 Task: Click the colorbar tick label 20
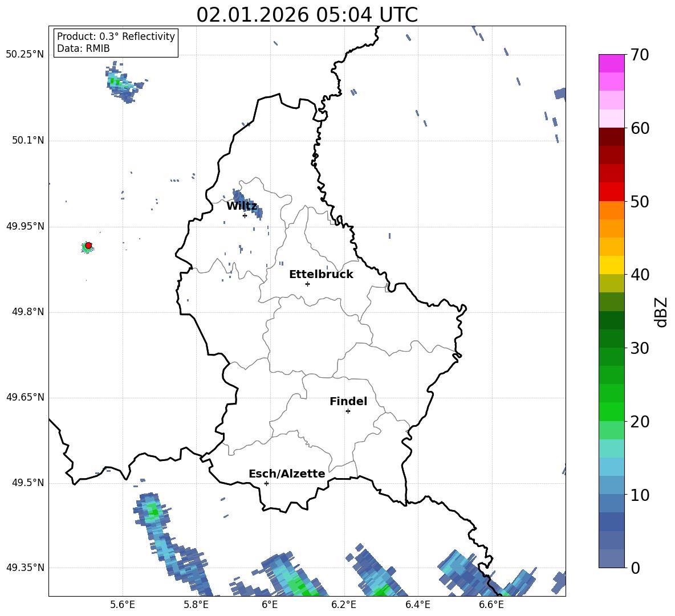click(640, 422)
